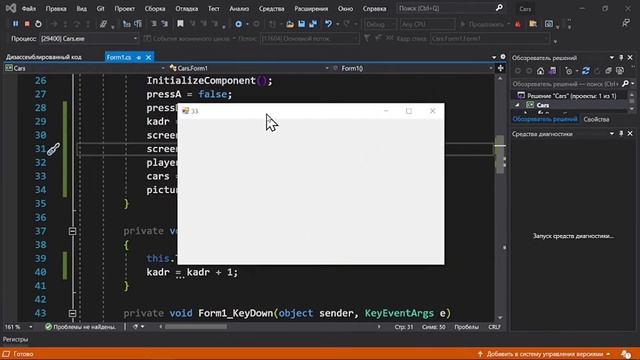This screenshot has width=640, height=360.
Task: Open the Отладка menu
Action: click(x=187, y=9)
